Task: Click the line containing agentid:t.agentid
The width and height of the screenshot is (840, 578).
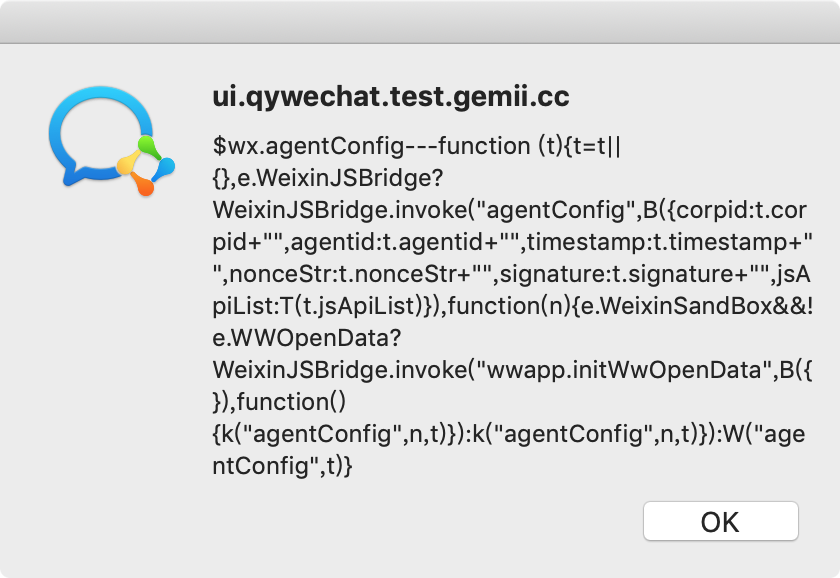Action: point(511,242)
